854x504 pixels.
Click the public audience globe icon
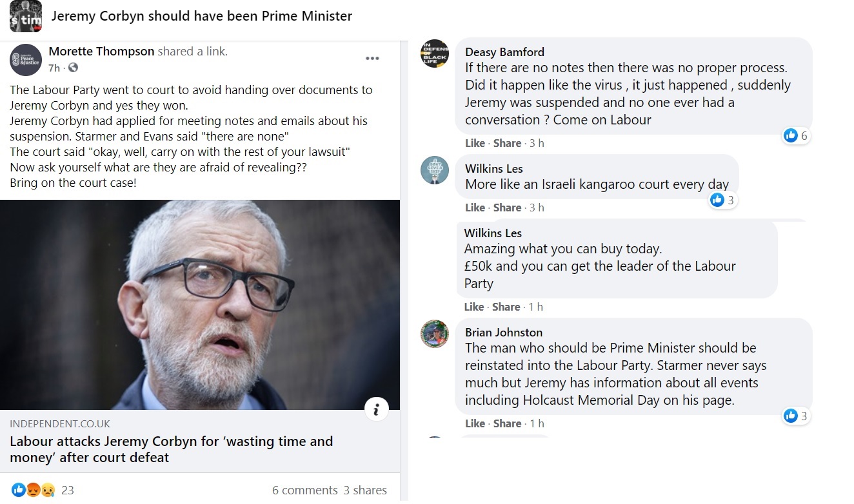(x=73, y=68)
